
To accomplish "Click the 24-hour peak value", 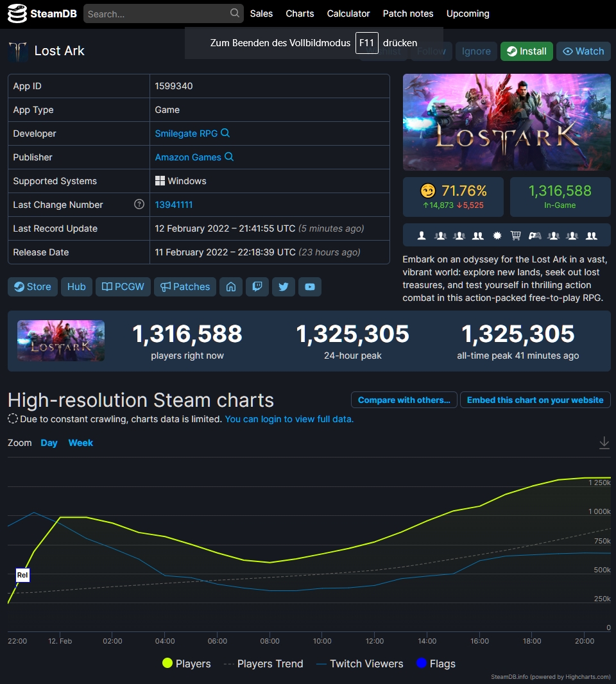I will (x=352, y=334).
